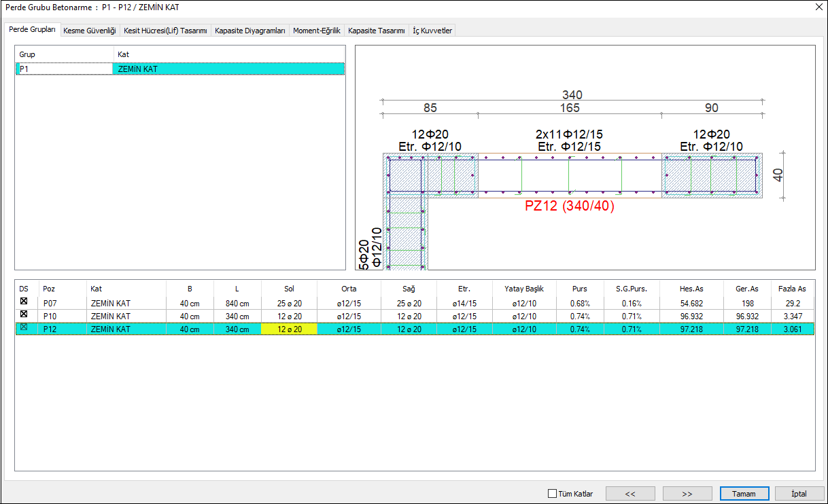Click the Hes.As column header
This screenshot has width=828, height=504.
(691, 289)
